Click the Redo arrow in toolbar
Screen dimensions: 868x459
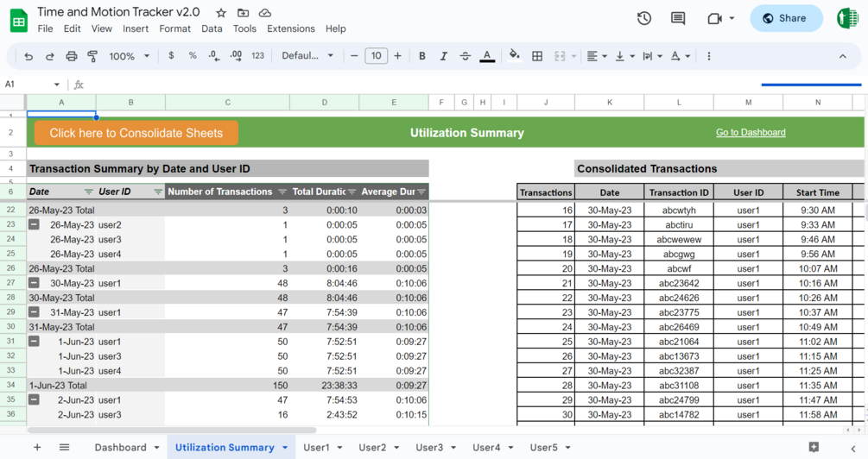[50, 56]
